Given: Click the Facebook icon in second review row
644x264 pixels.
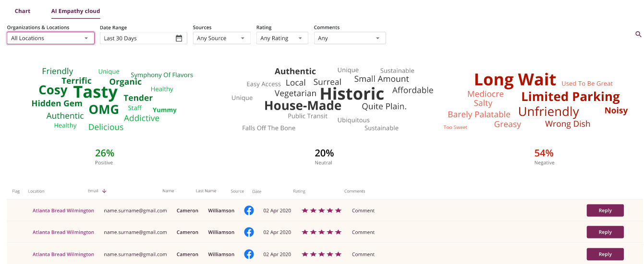Looking at the screenshot, I should [x=249, y=232].
